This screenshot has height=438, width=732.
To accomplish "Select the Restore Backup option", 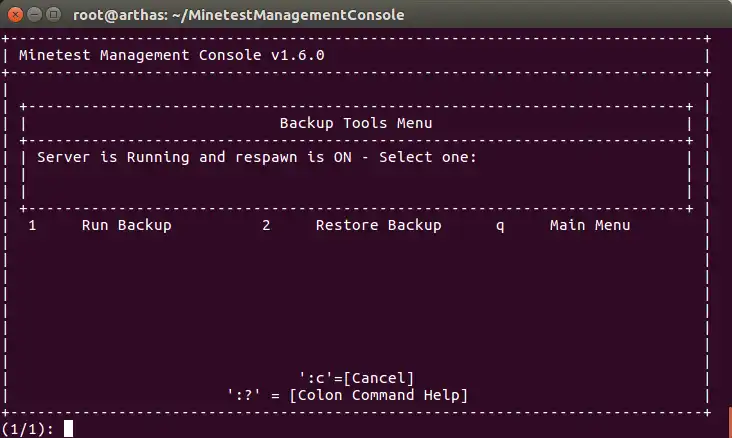I will point(379,225).
